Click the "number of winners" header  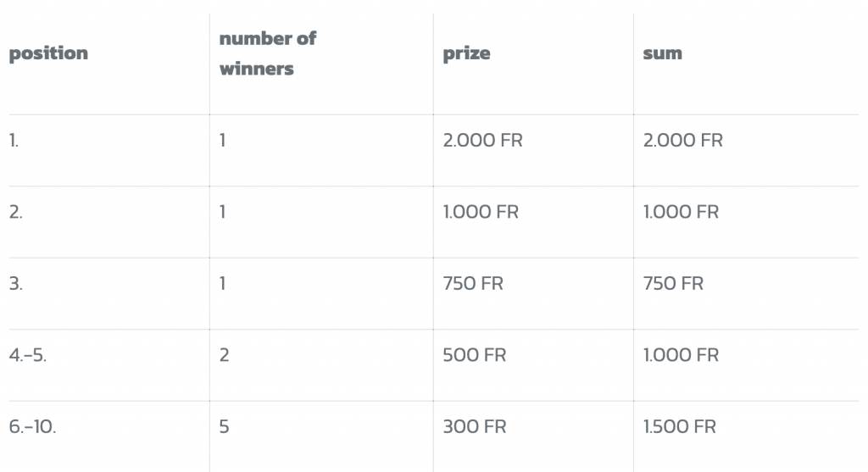tap(267, 53)
